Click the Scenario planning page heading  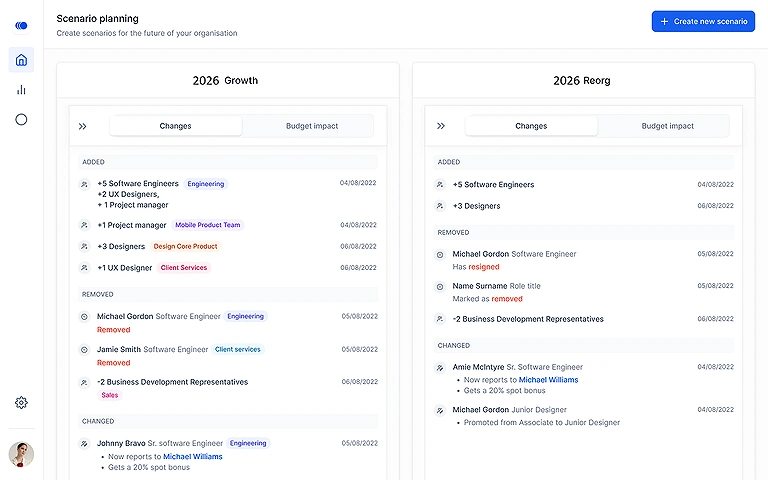click(x=97, y=19)
